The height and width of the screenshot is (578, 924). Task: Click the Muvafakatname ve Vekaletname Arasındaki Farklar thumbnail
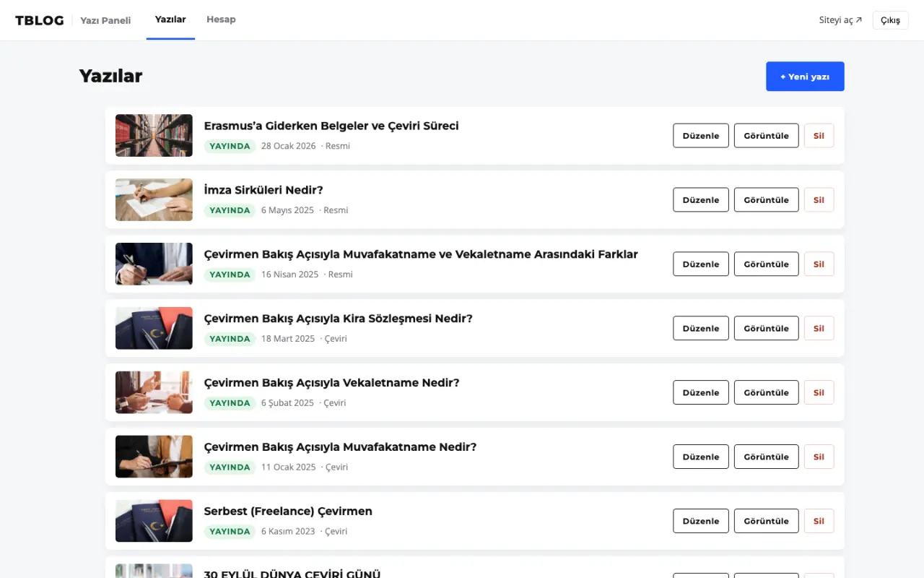point(154,264)
